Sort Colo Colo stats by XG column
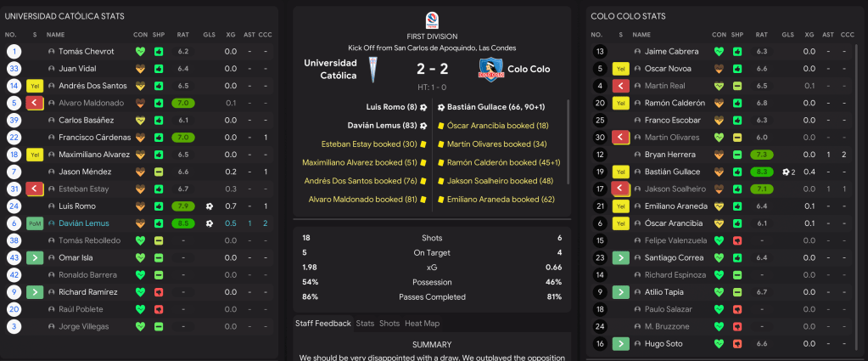Screen dimensions: 868x361 [x=809, y=34]
